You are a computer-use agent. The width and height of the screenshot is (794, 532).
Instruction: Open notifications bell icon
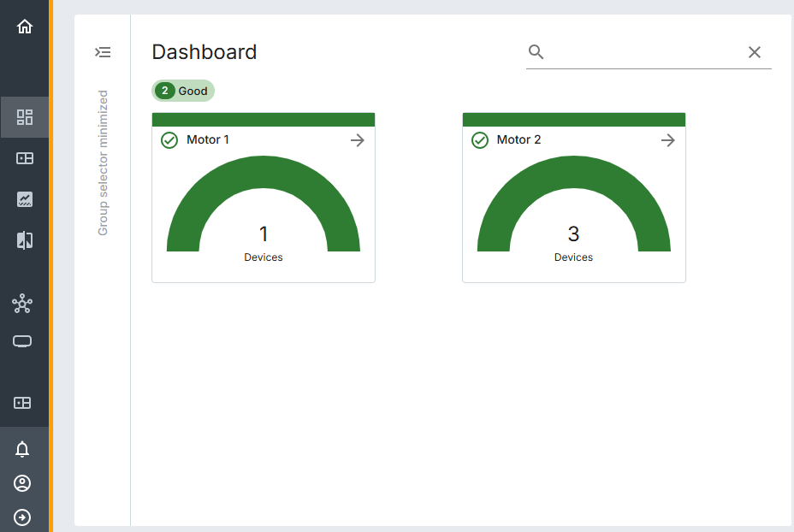click(x=22, y=449)
